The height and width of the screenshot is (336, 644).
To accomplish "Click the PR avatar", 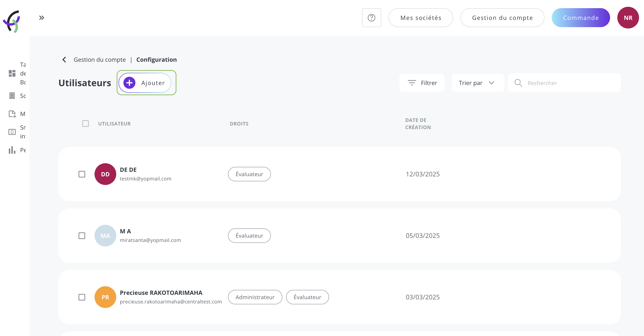I will tap(105, 297).
